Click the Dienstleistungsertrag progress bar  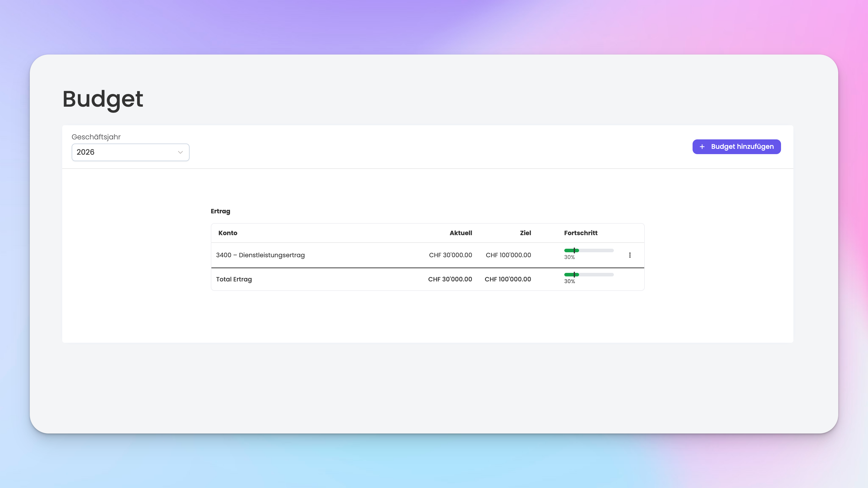(589, 250)
